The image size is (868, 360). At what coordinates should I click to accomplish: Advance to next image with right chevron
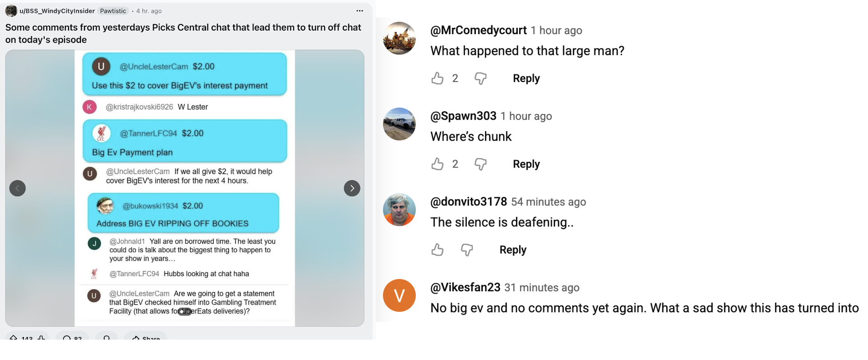352,188
